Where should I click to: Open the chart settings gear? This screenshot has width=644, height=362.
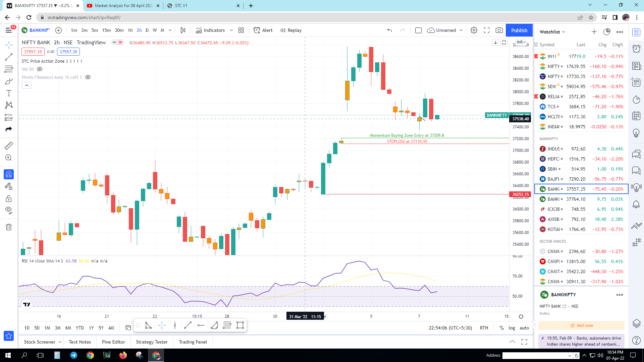tap(474, 30)
